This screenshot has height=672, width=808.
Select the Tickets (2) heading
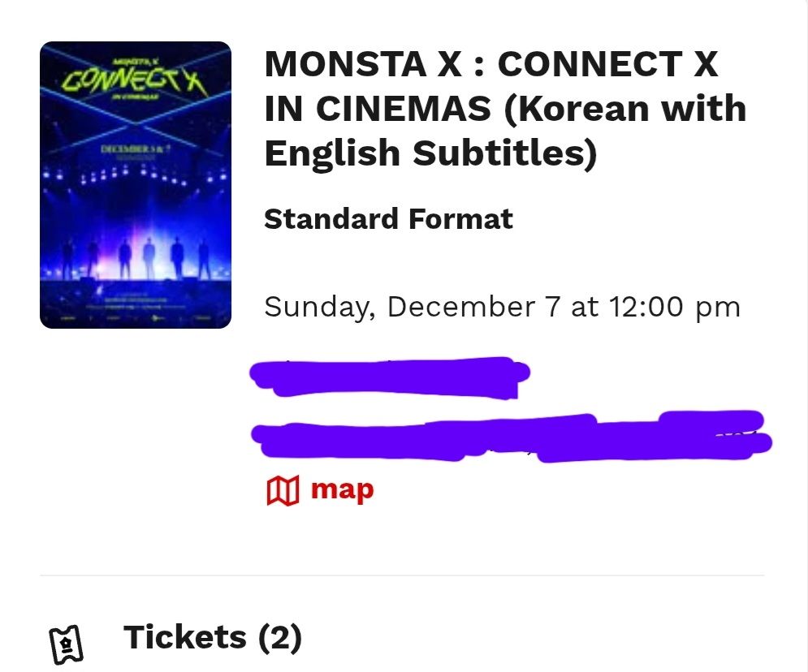click(212, 638)
